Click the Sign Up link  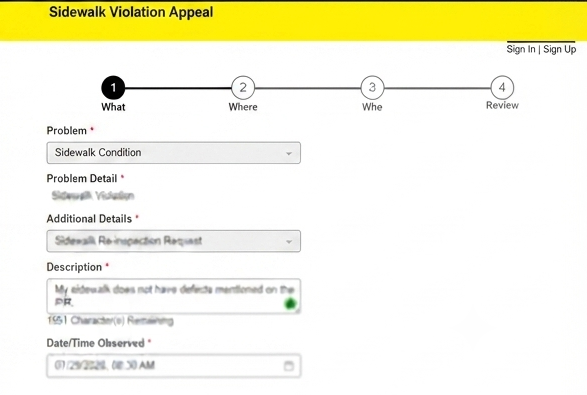[560, 49]
